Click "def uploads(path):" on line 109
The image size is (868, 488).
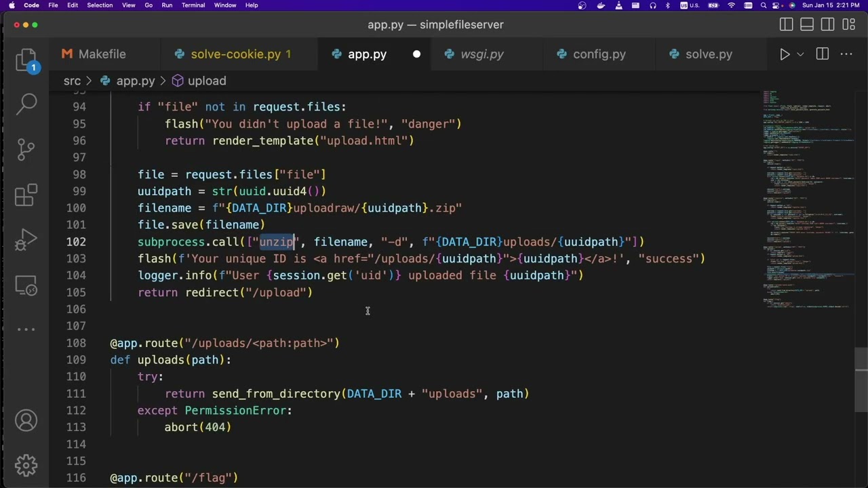point(171,360)
